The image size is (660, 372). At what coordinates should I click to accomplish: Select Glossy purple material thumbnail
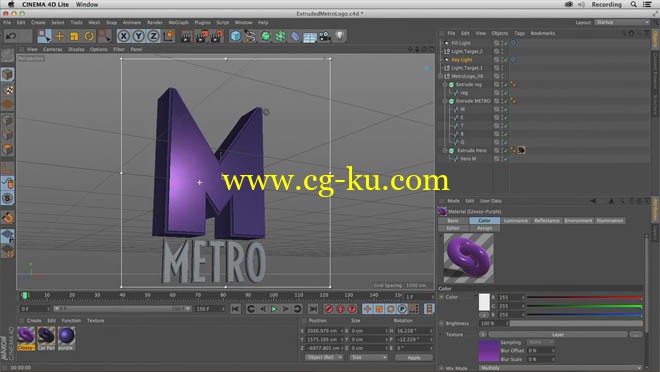pos(26,337)
